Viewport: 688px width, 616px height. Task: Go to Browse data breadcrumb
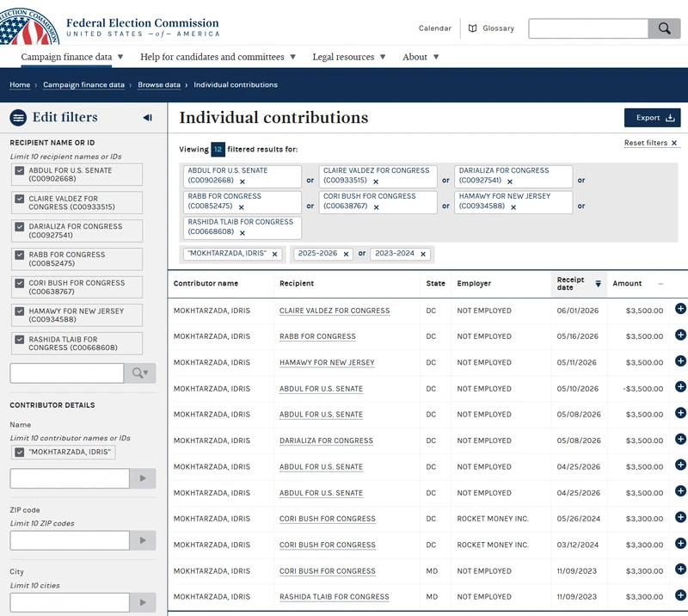pyautogui.click(x=159, y=84)
